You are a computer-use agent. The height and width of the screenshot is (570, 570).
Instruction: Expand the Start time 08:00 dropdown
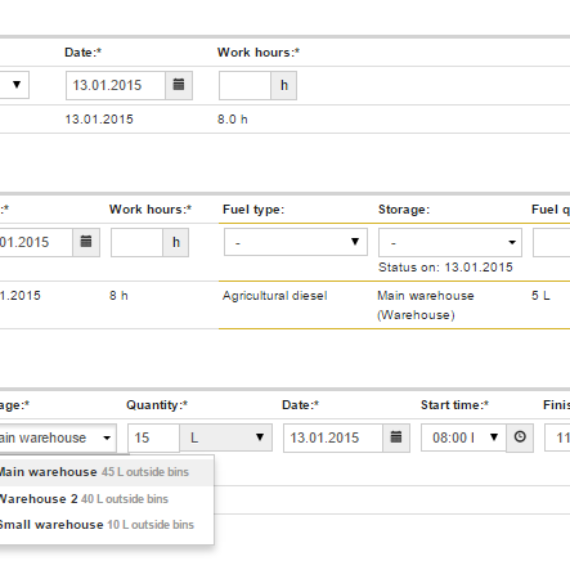463,438
